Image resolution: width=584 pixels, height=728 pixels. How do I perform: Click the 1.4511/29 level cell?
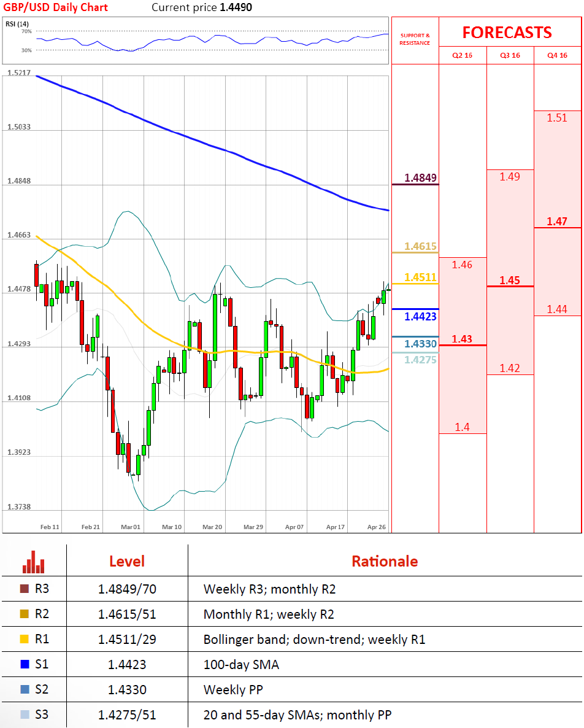[x=127, y=640]
